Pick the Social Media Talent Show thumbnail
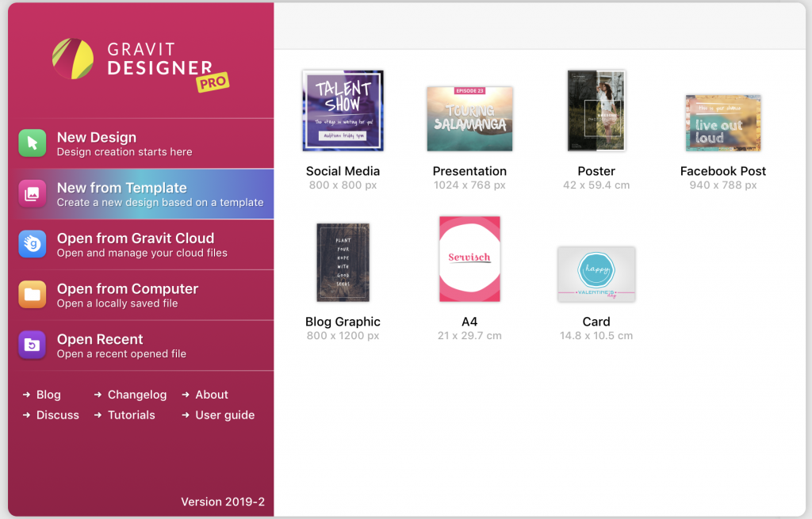Screen dimensions: 812x519 (343, 111)
